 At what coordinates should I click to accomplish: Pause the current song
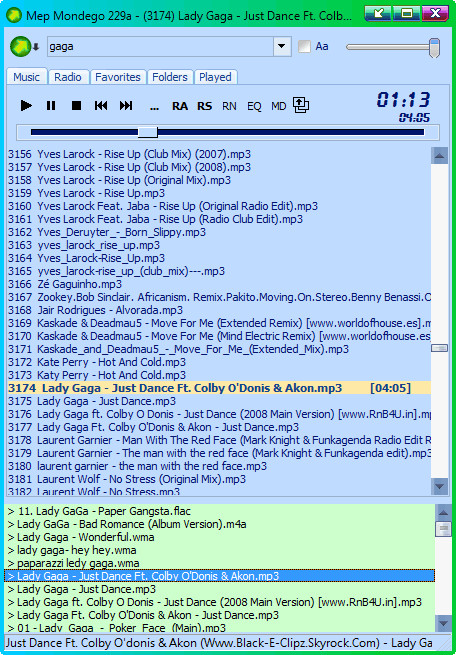pos(51,106)
